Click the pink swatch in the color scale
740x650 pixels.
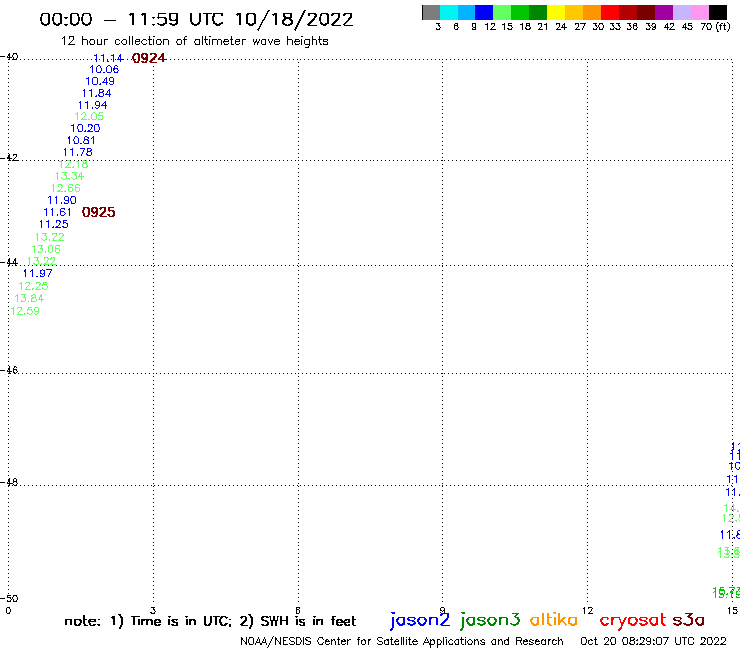point(700,12)
